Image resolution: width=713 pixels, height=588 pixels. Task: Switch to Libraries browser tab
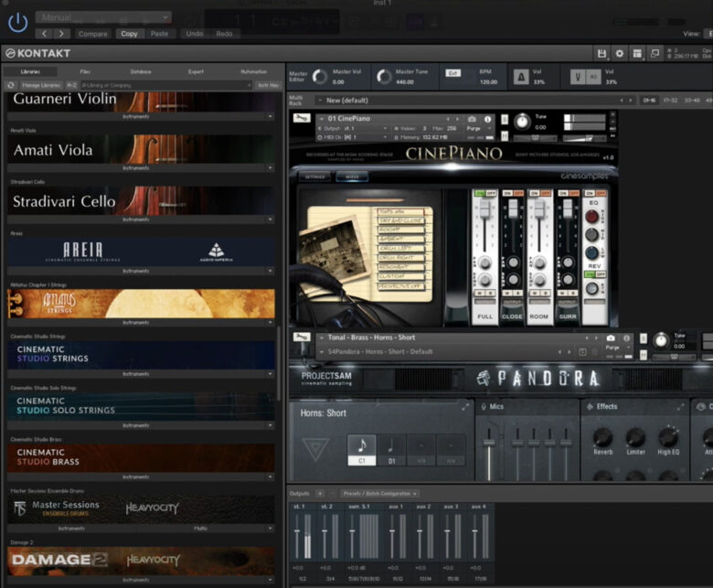(x=30, y=71)
